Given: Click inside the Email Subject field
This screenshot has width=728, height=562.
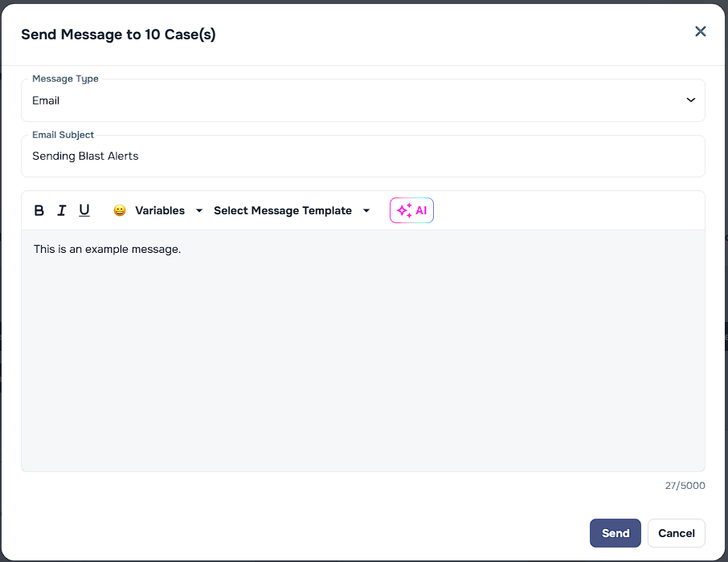Looking at the screenshot, I should 362,155.
